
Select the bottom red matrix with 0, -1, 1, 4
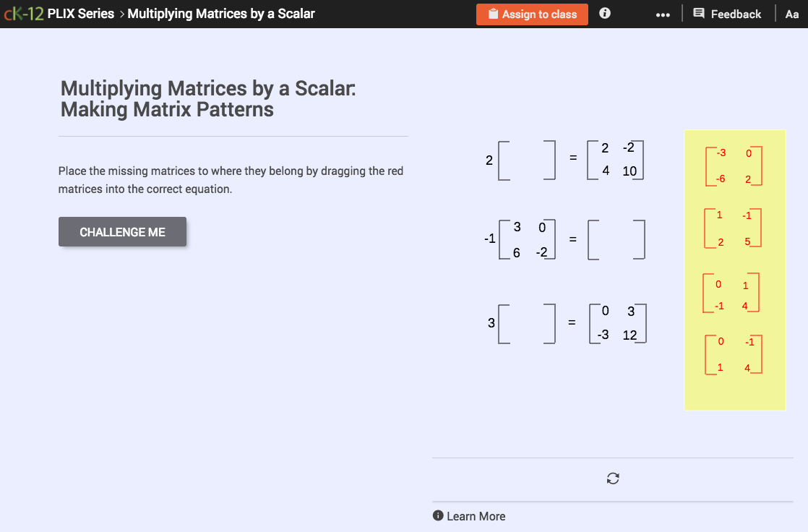(734, 353)
